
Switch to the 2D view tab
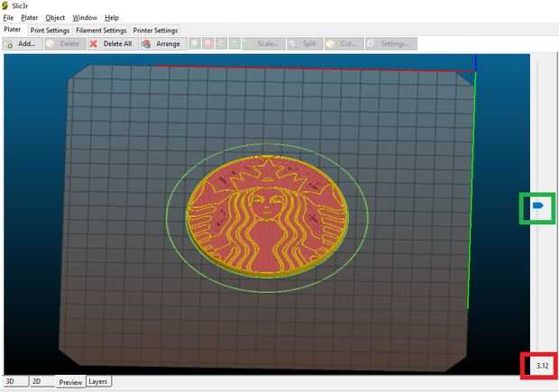41,381
